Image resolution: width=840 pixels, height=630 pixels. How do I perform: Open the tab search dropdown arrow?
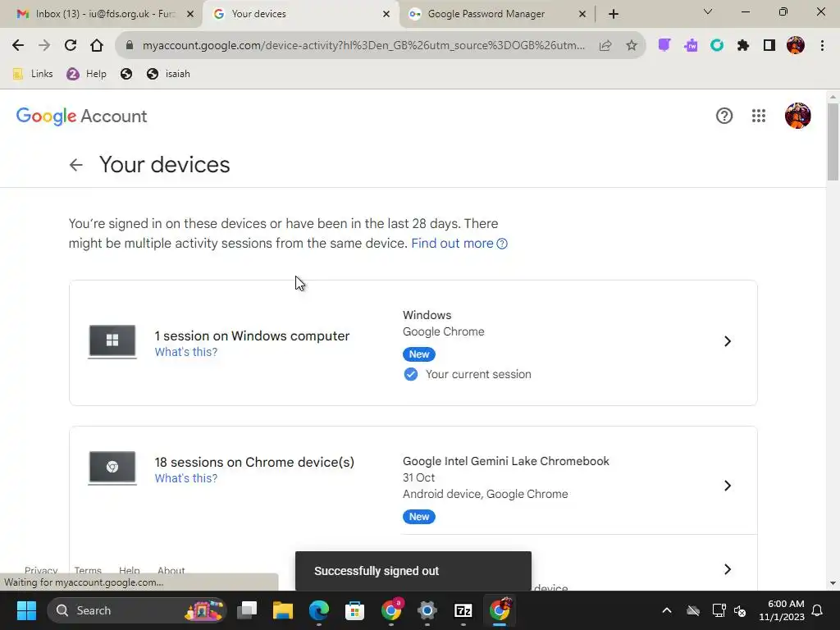coord(708,11)
